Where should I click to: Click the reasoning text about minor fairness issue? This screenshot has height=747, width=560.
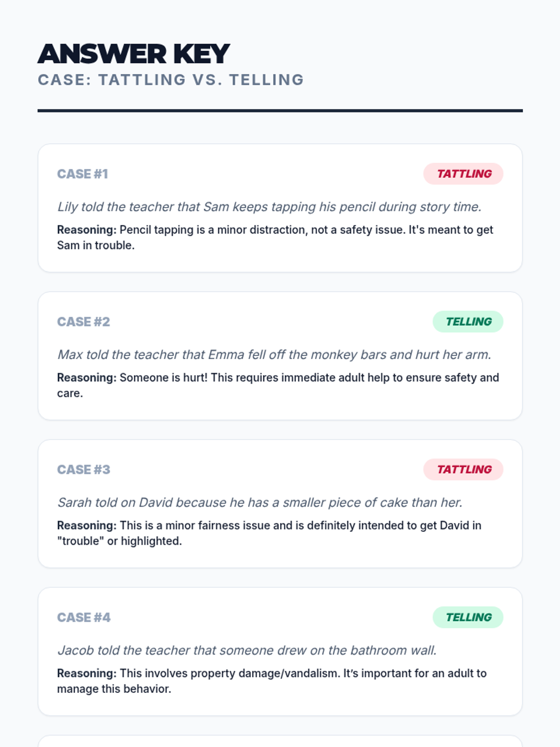point(269,533)
